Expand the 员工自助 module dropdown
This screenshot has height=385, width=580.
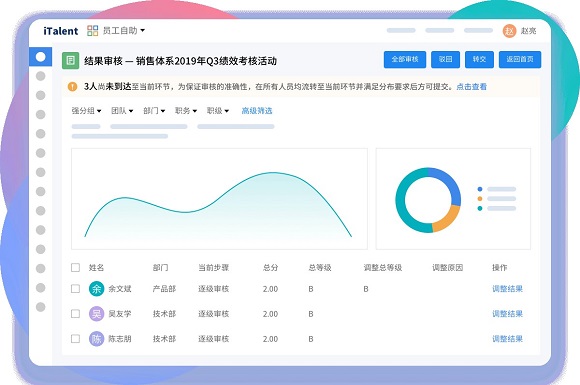(124, 30)
